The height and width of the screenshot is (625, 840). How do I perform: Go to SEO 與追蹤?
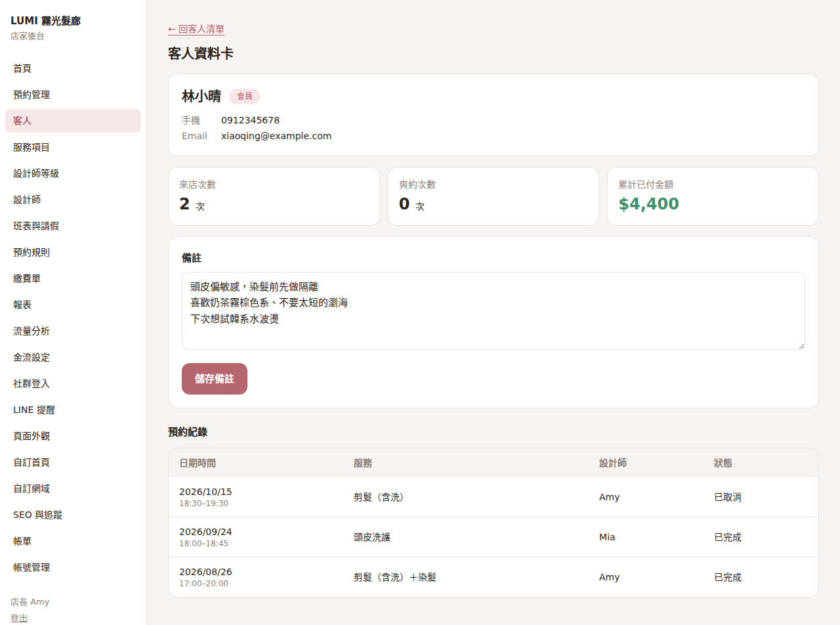point(73,515)
